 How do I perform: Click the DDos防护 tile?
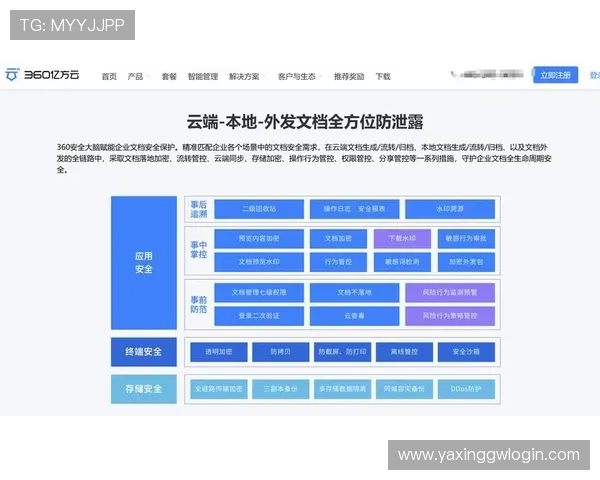(x=466, y=389)
